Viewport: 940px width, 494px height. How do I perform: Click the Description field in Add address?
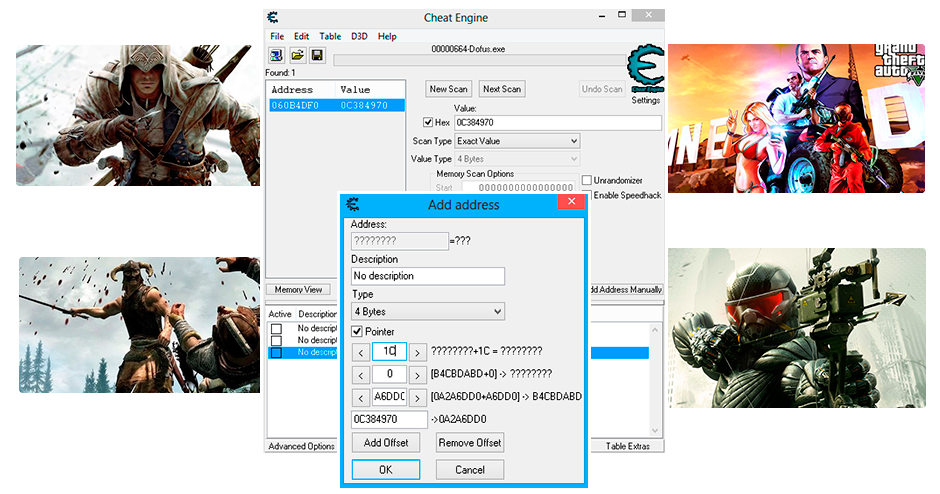[428, 276]
